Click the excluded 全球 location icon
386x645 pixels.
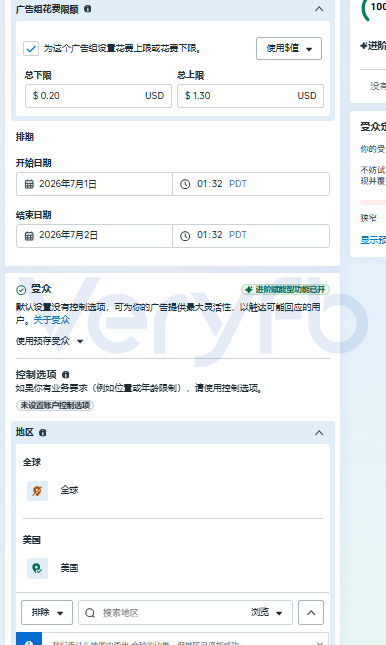(37, 491)
